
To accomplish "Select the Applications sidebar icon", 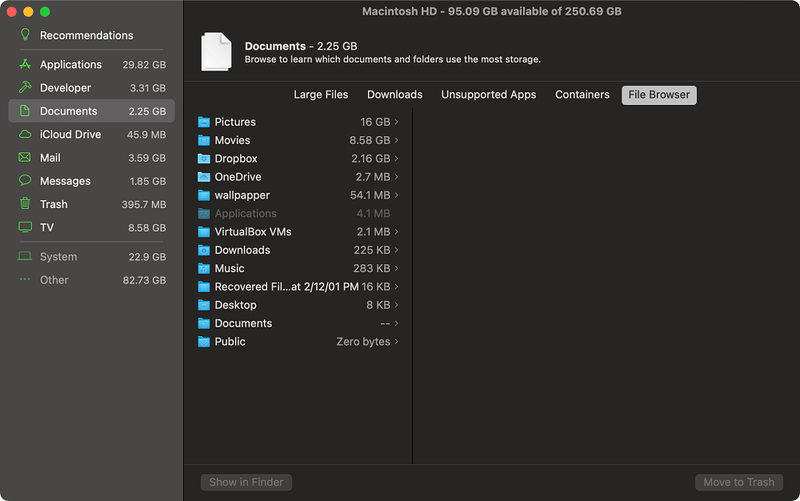I will (25, 65).
